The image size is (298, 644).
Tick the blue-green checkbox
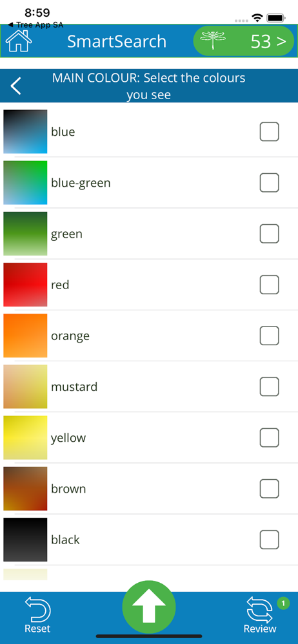tap(269, 183)
